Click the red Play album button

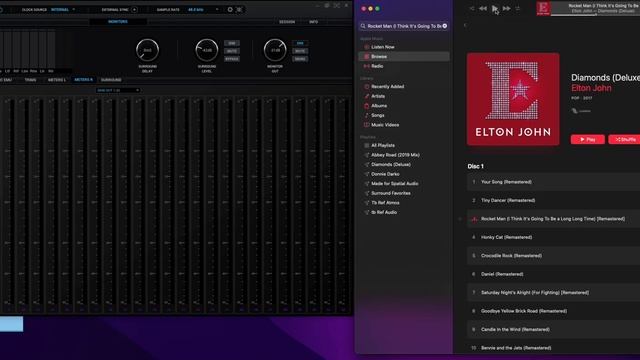587,140
